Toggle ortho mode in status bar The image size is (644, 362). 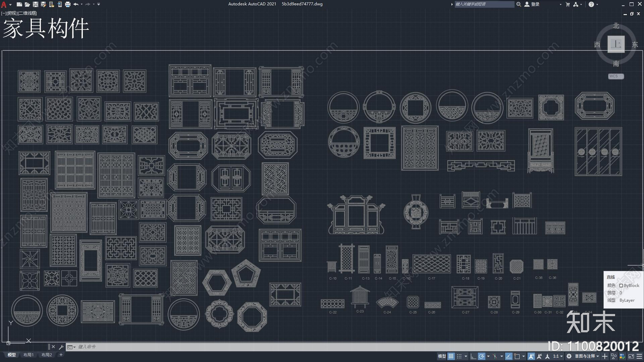click(x=473, y=356)
